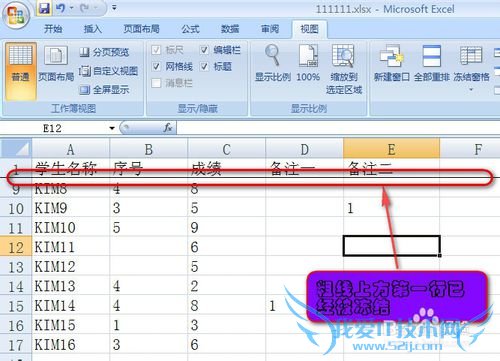Open the 公式 tab

(190, 29)
